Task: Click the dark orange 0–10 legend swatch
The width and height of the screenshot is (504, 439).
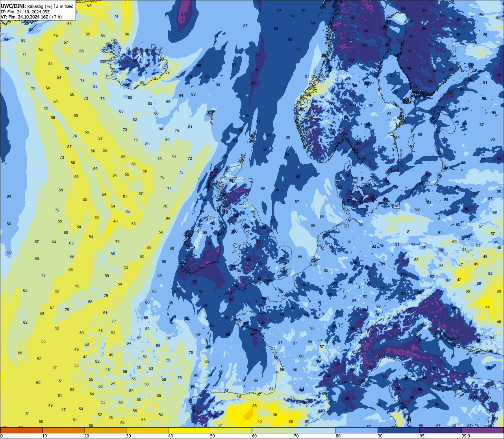Action: (21, 430)
